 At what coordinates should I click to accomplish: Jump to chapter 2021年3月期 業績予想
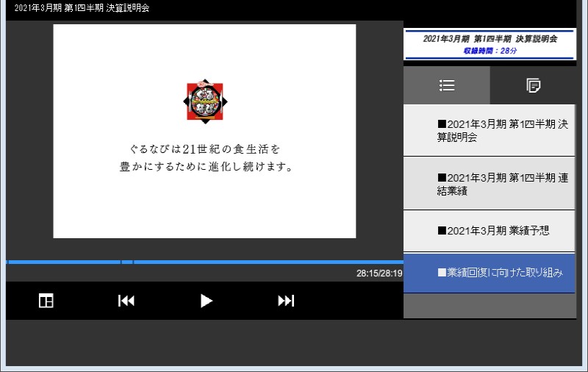point(489,231)
